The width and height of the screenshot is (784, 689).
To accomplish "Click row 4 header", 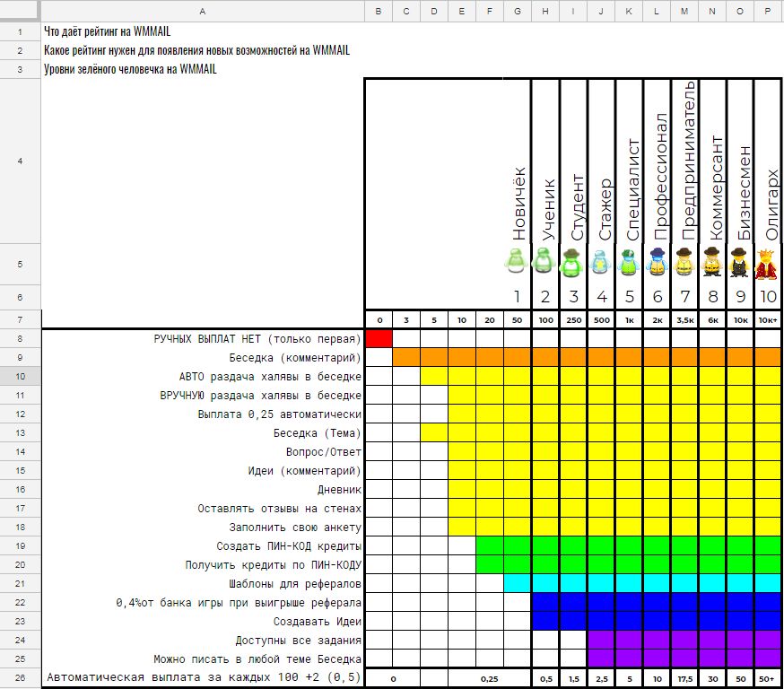I will click(20, 161).
